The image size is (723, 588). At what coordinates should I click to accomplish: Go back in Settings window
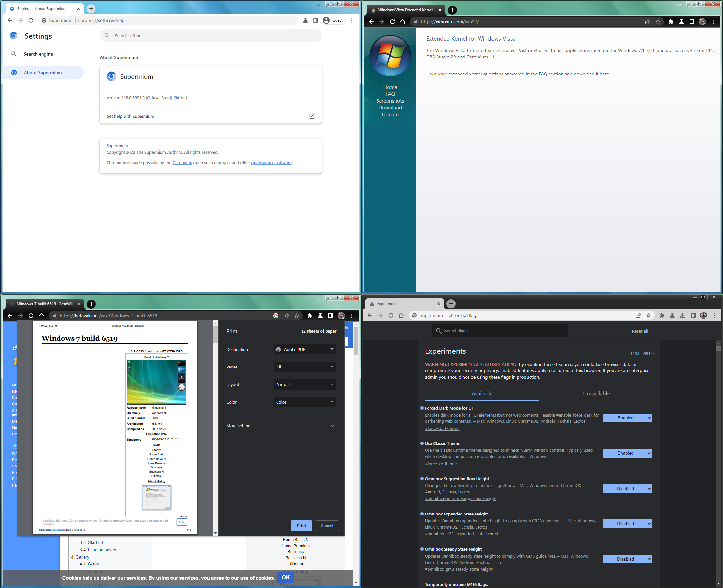pyautogui.click(x=10, y=20)
